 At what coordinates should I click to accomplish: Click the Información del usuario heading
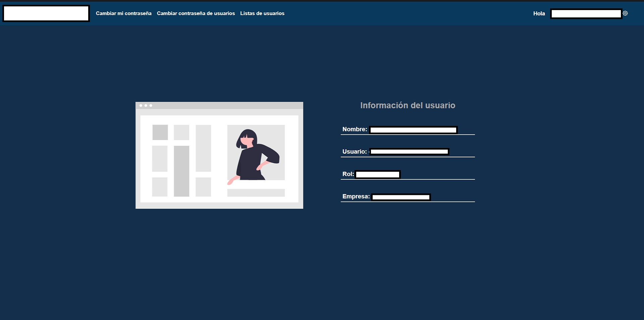coord(408,105)
